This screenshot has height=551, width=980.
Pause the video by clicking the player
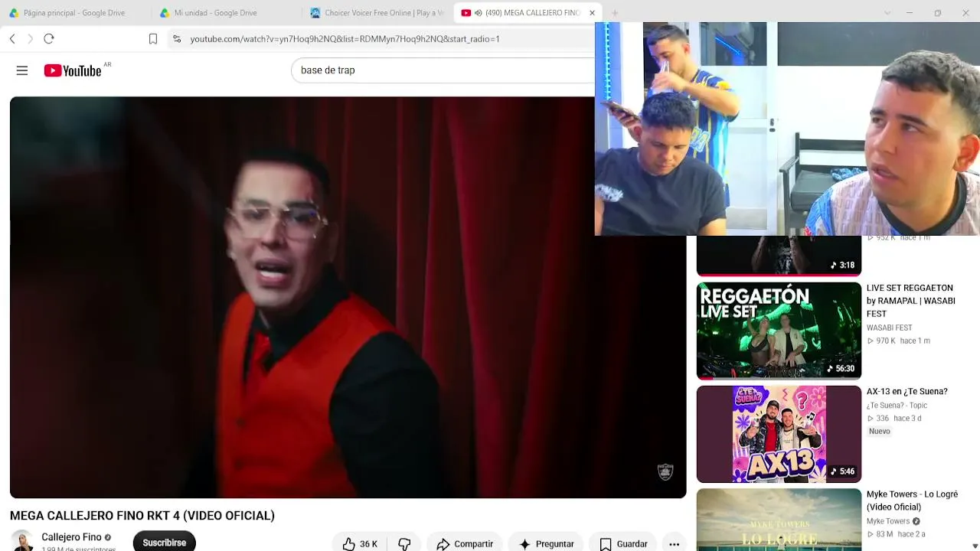348,298
